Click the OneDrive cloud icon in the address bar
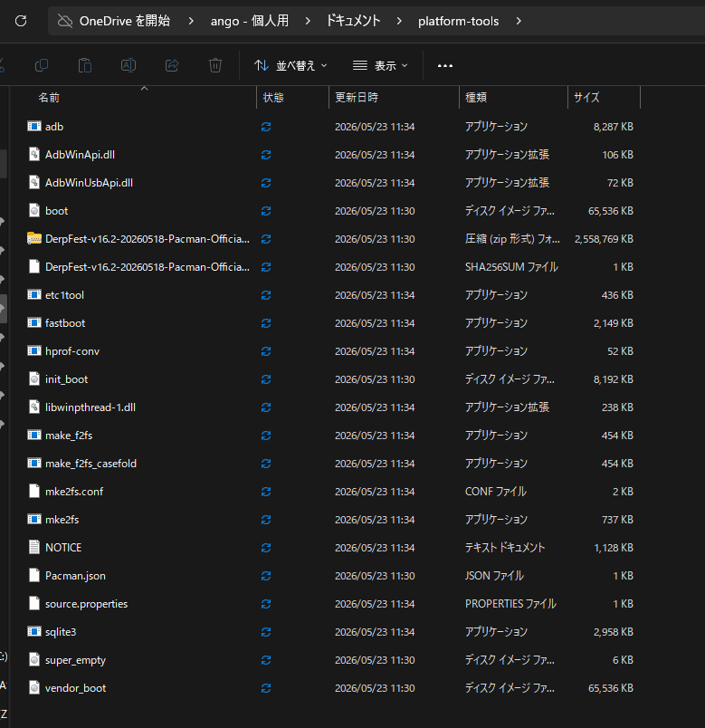The image size is (705, 728). click(x=65, y=21)
